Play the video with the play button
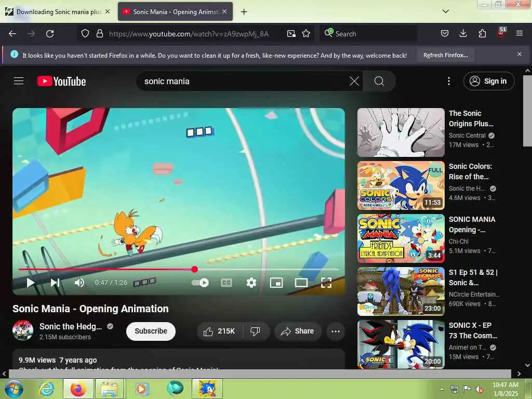 click(x=31, y=282)
